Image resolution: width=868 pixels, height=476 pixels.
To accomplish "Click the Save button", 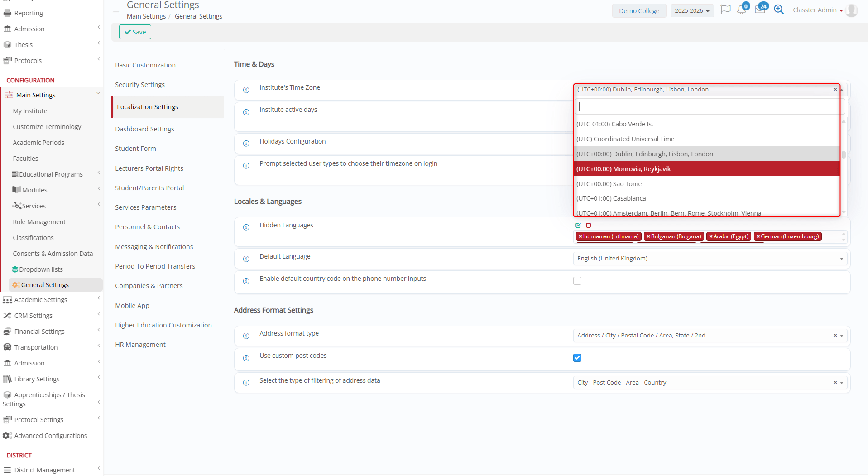I will click(135, 32).
